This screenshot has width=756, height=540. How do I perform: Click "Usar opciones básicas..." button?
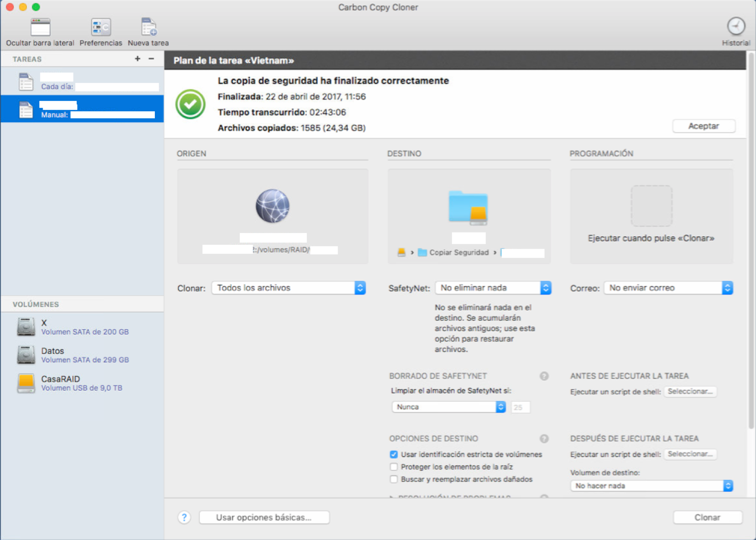click(264, 517)
